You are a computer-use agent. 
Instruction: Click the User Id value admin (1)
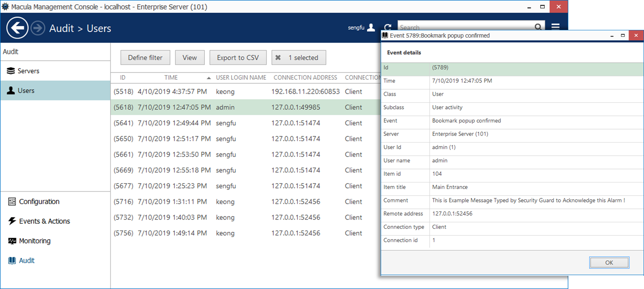[x=444, y=147]
